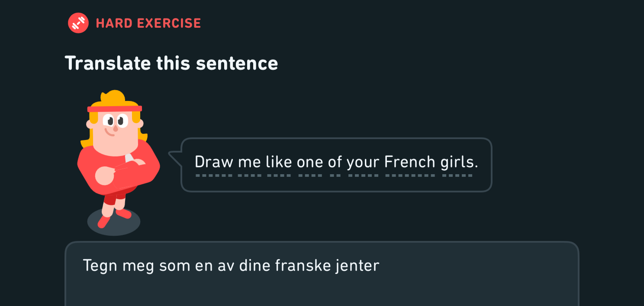Show hint for the word 'me'

click(250, 163)
